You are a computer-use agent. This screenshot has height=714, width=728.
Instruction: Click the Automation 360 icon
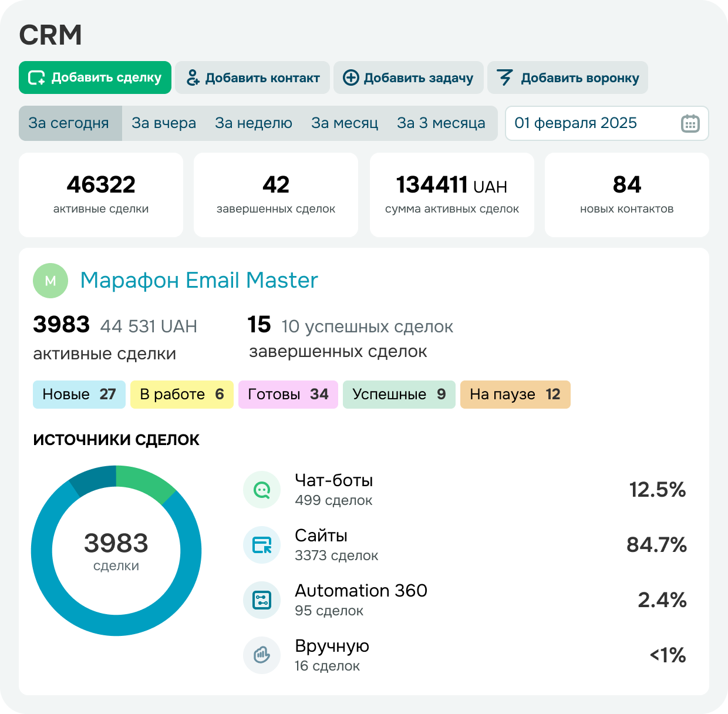262,600
